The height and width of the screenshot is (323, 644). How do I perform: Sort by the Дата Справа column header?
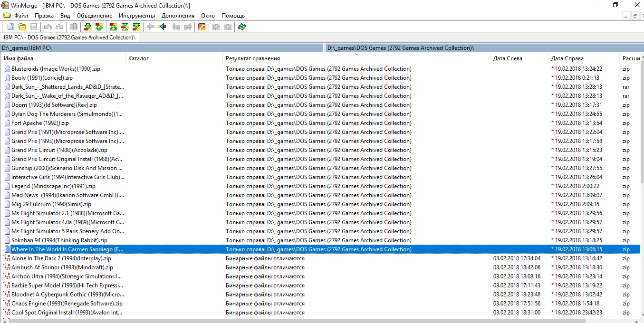[584, 58]
